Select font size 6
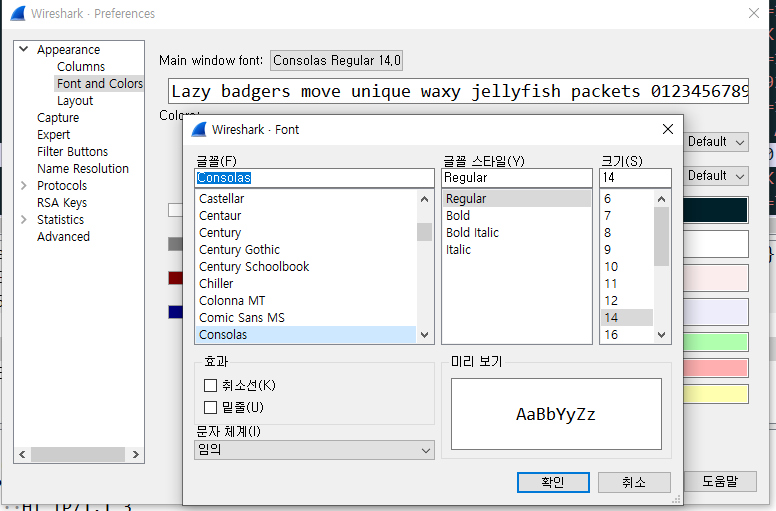This screenshot has height=511, width=776. [627, 198]
